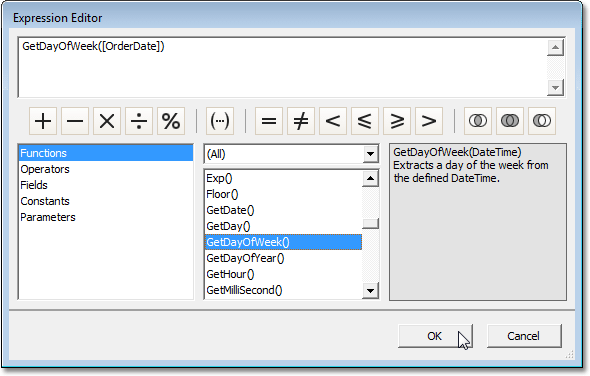
Task: Cancel the Expression Editor dialog
Action: click(524, 336)
